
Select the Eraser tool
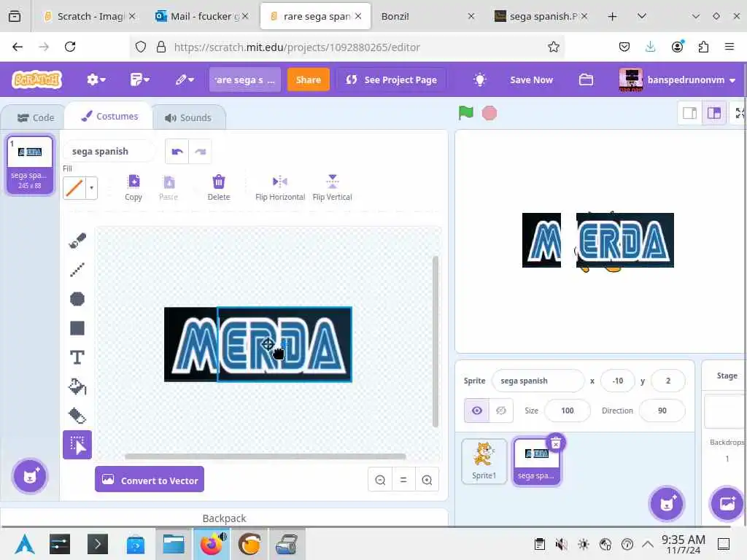pos(77,416)
